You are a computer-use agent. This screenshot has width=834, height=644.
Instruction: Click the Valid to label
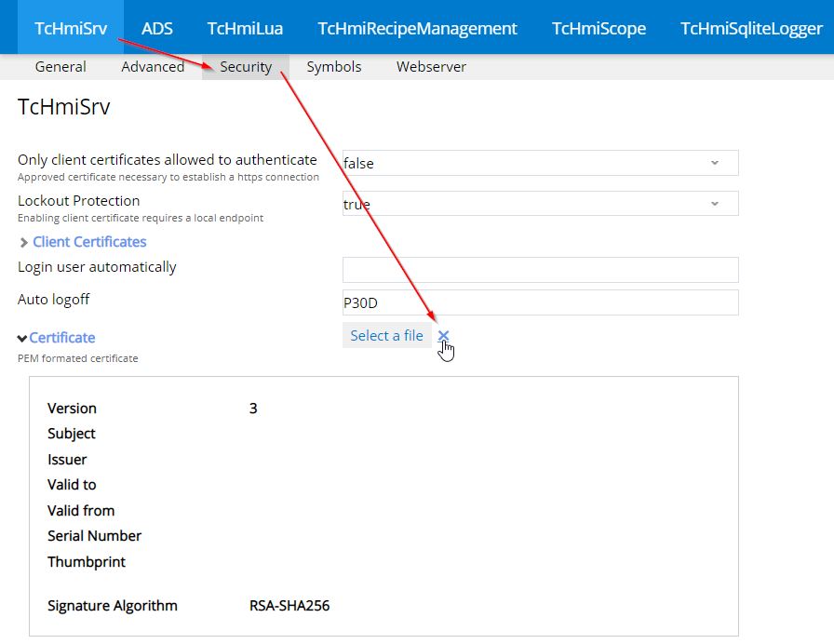coord(72,485)
